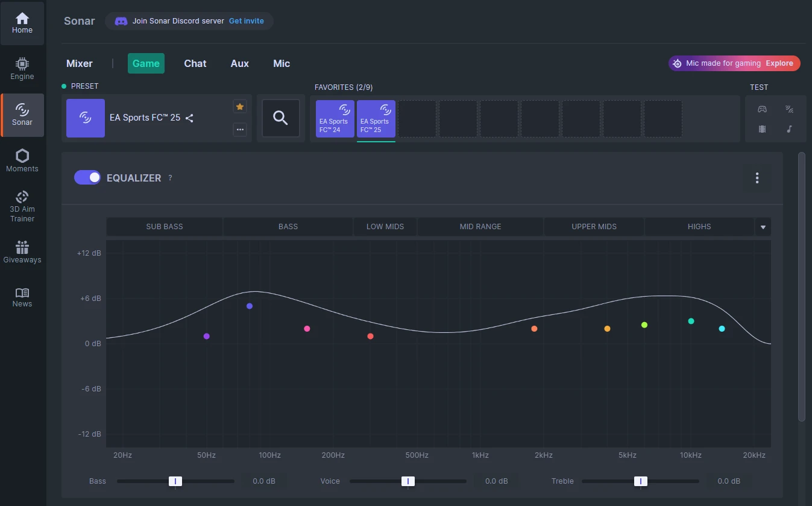Click the Voice 0.0 dB value field
This screenshot has width=812, height=506.
pyautogui.click(x=497, y=481)
